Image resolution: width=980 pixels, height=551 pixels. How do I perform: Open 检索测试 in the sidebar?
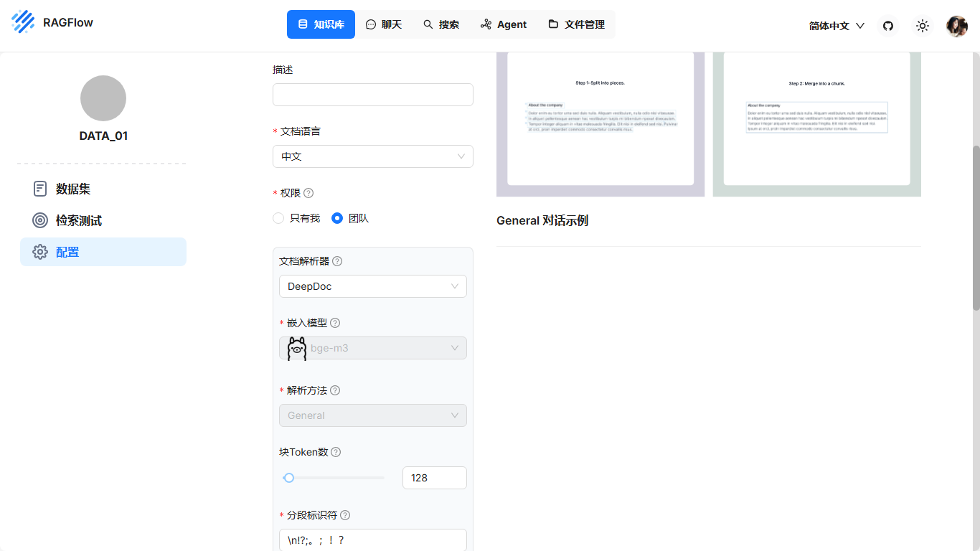[79, 220]
